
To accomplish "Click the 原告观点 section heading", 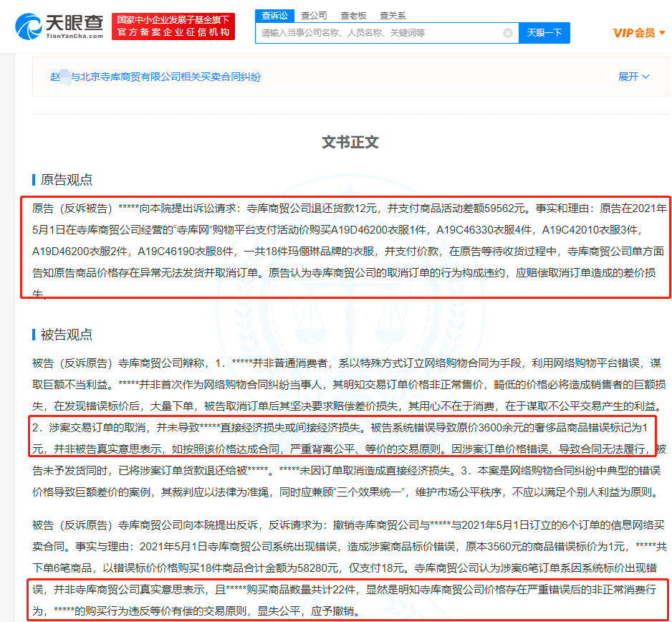I will [66, 180].
